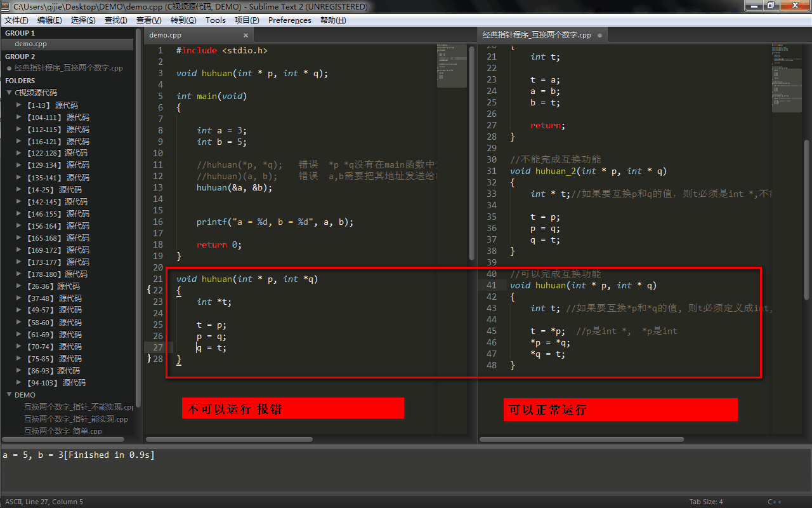
Task: Expand the 【178-180】源代码 folder
Action: point(20,274)
